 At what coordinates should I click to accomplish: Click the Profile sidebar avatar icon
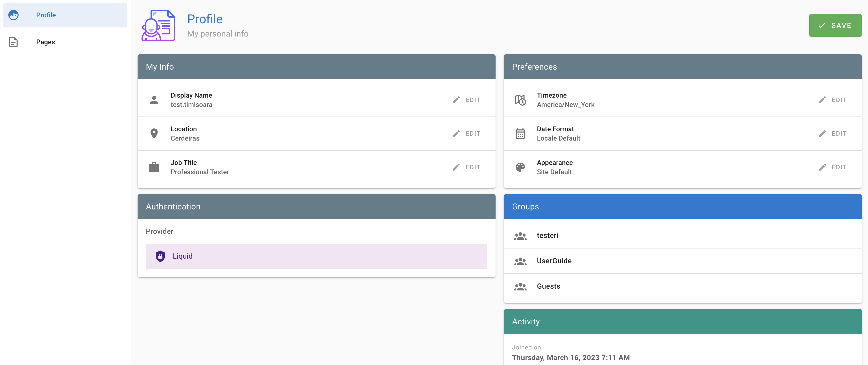[x=13, y=15]
